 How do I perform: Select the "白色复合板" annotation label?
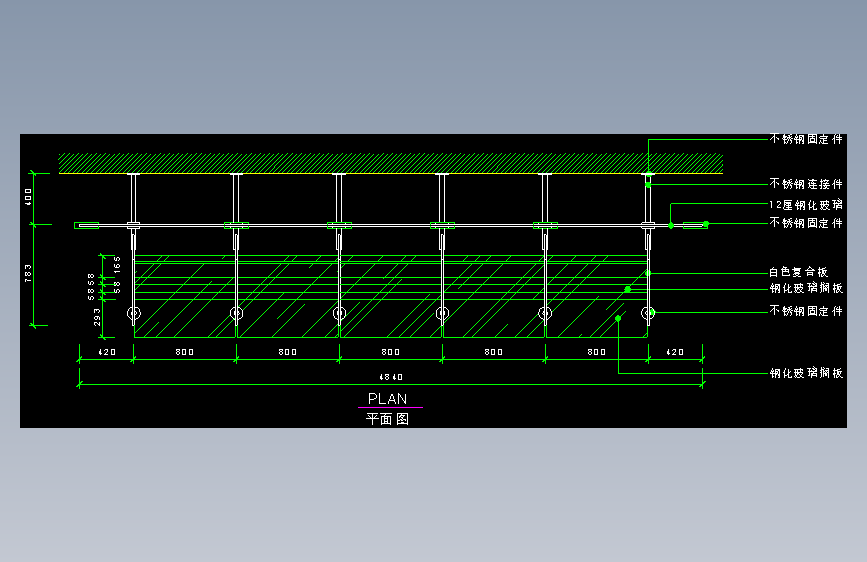798,272
